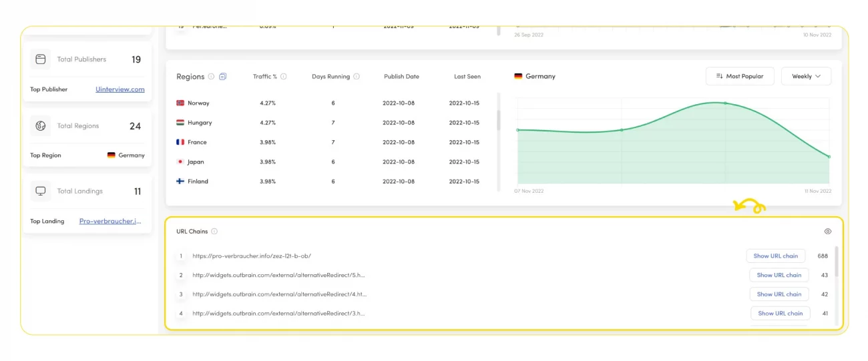Click the https://pro-verbraucher.info/zez-12t-b-ob/ URL
Screen dimensions: 868x361
coord(252,256)
